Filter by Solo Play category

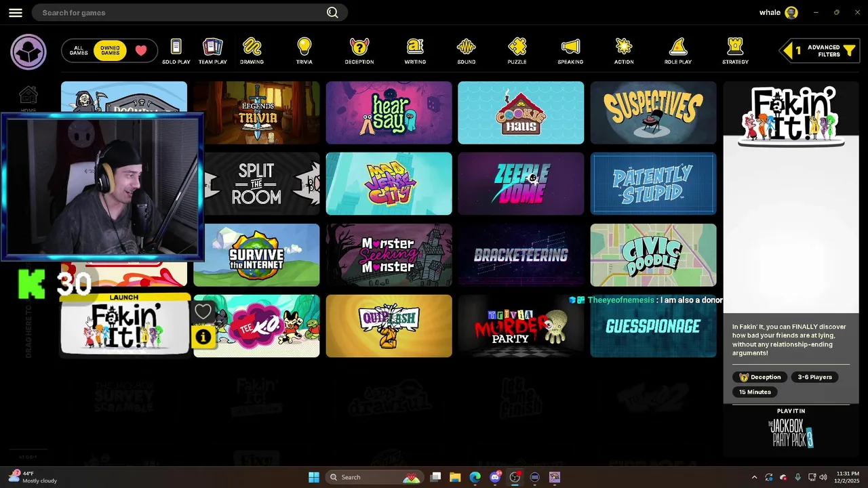176,52
